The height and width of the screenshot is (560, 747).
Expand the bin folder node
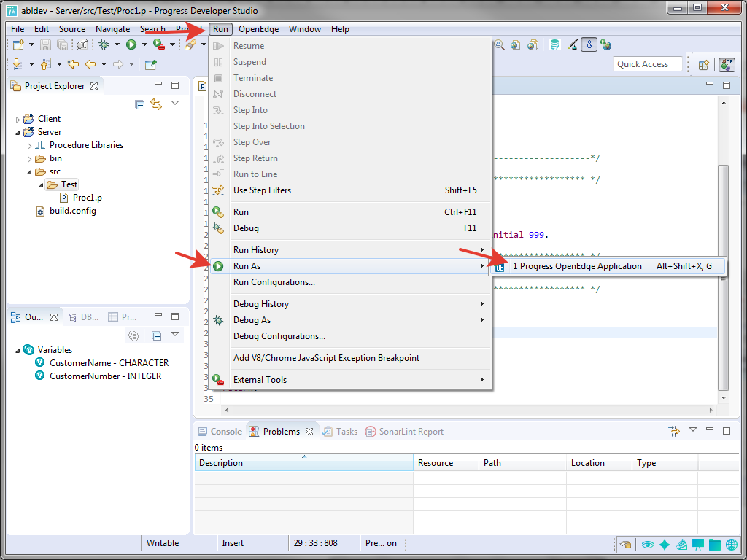[29, 159]
